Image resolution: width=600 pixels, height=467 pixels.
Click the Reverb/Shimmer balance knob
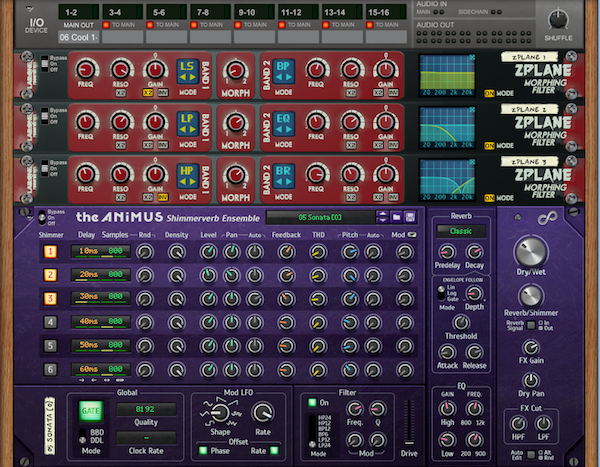coord(531,296)
